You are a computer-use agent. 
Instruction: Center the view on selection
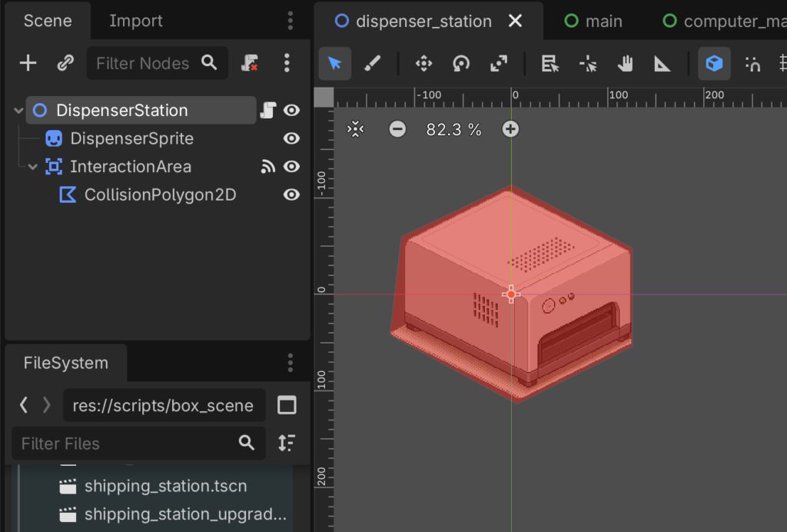pos(355,129)
